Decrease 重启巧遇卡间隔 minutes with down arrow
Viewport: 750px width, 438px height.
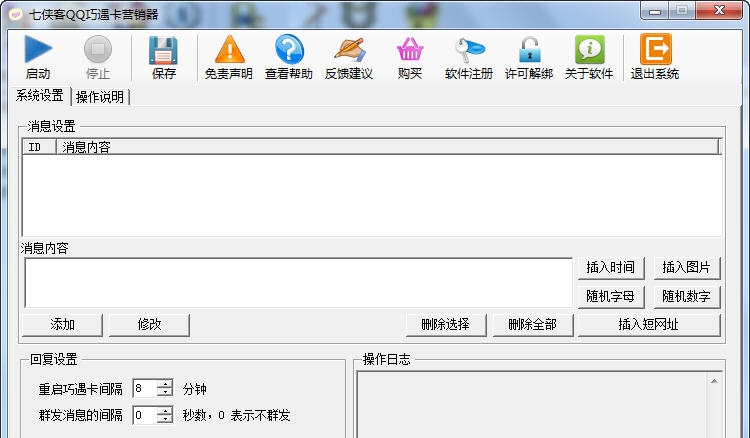(x=165, y=393)
